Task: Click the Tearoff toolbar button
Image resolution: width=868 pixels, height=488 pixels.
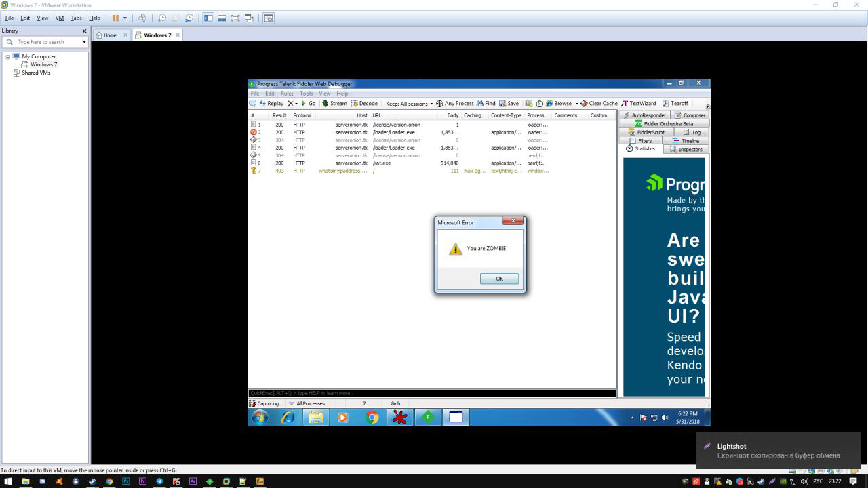Action: click(x=675, y=104)
